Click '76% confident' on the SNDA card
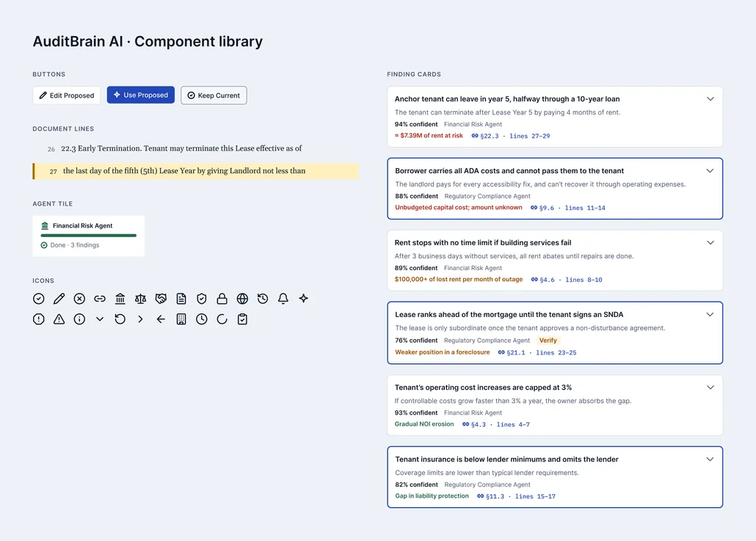Image resolution: width=756 pixels, height=541 pixels. (x=417, y=341)
